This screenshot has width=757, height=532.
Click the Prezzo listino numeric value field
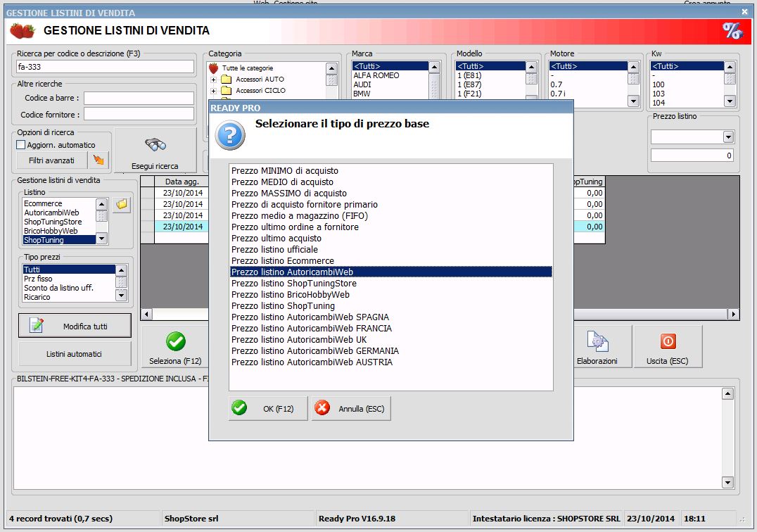pos(692,156)
